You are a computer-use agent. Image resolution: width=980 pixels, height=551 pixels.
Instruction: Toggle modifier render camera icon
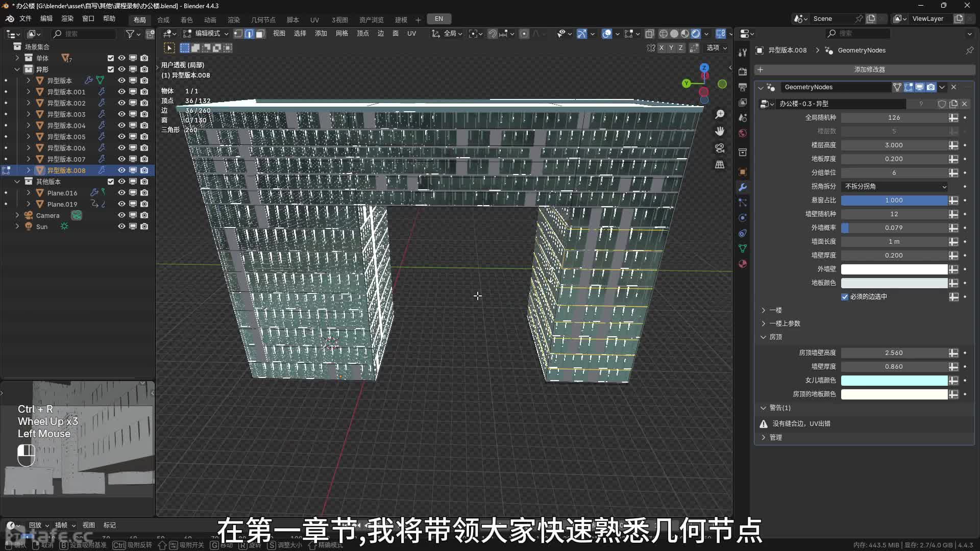(x=931, y=87)
